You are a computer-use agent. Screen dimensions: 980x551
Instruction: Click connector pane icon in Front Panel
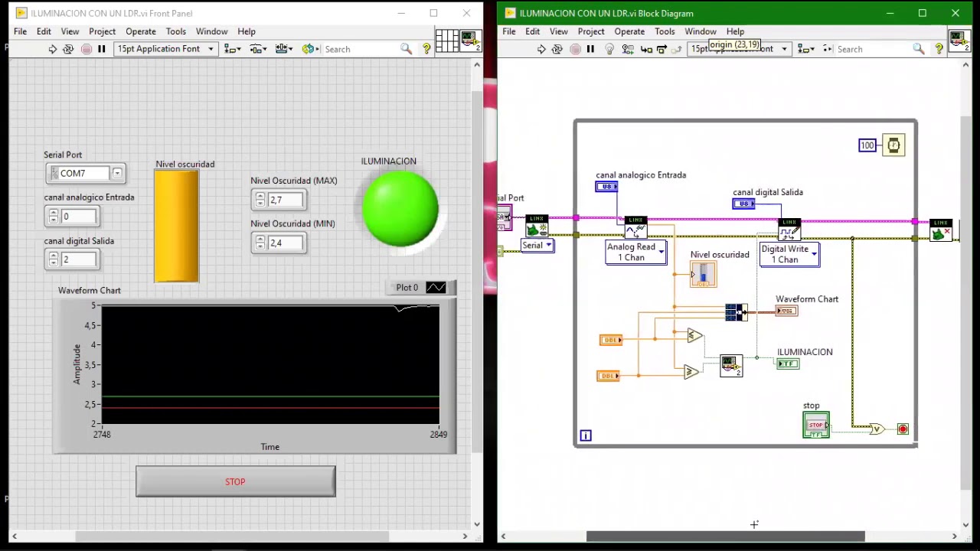446,41
